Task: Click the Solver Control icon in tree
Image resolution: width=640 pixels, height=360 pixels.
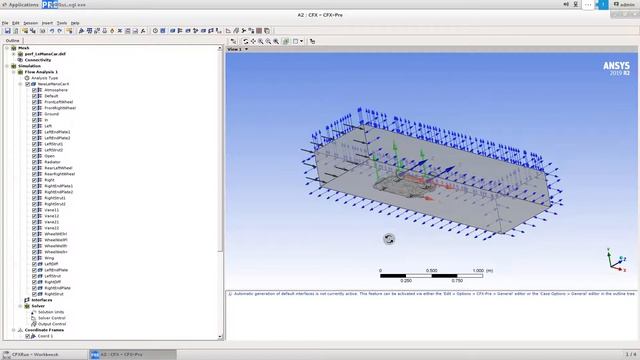Action: 34,318
